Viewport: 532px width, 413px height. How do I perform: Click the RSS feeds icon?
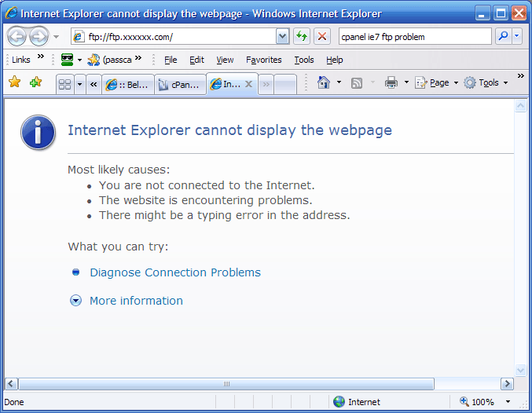[x=357, y=82]
